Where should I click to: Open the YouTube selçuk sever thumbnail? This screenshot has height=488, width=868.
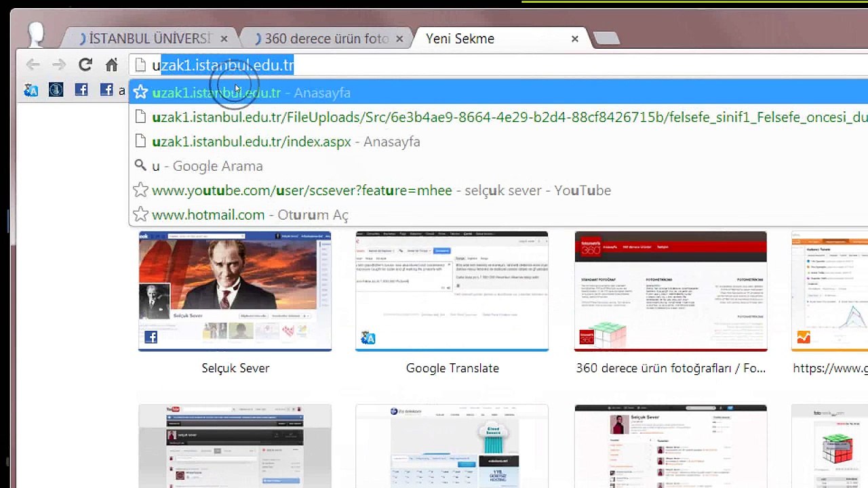235,446
